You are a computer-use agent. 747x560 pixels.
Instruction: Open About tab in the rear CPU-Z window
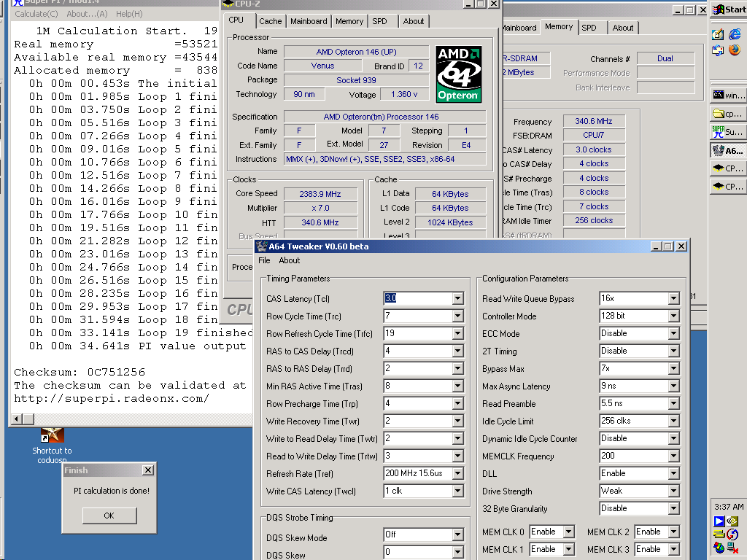623,28
